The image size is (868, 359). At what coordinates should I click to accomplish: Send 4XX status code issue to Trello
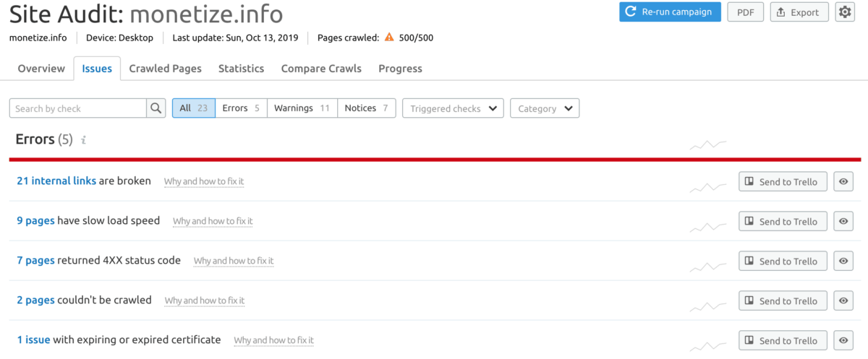(x=782, y=261)
